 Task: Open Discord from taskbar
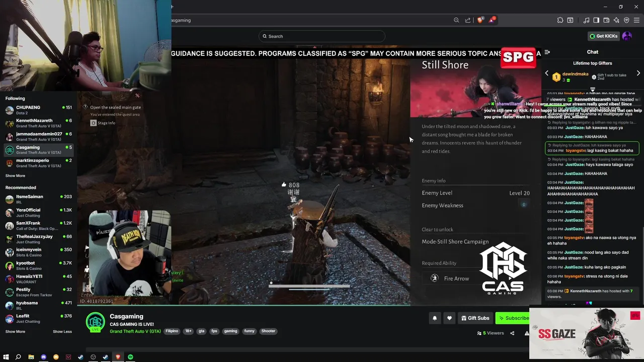(43, 357)
